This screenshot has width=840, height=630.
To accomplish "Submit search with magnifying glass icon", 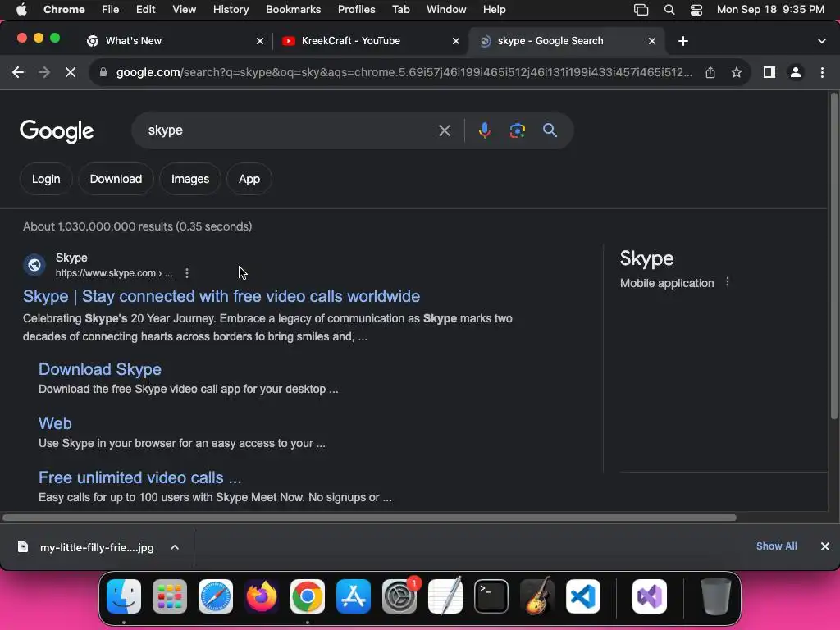I will coord(550,130).
